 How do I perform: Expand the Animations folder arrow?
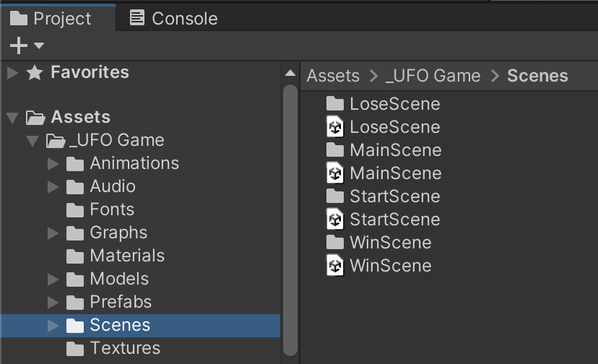53,163
